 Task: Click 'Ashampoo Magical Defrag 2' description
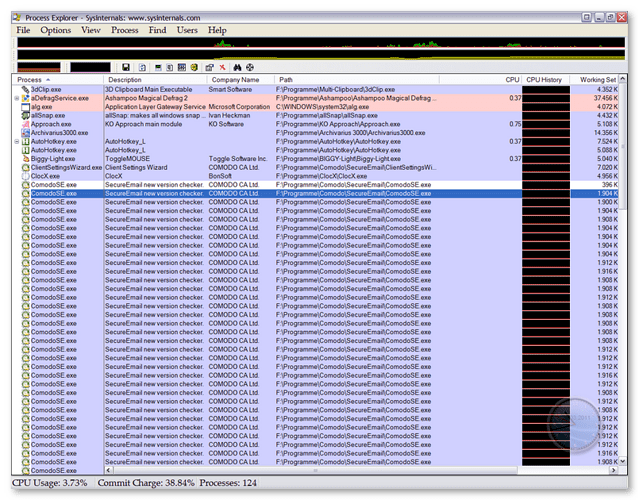tap(146, 98)
